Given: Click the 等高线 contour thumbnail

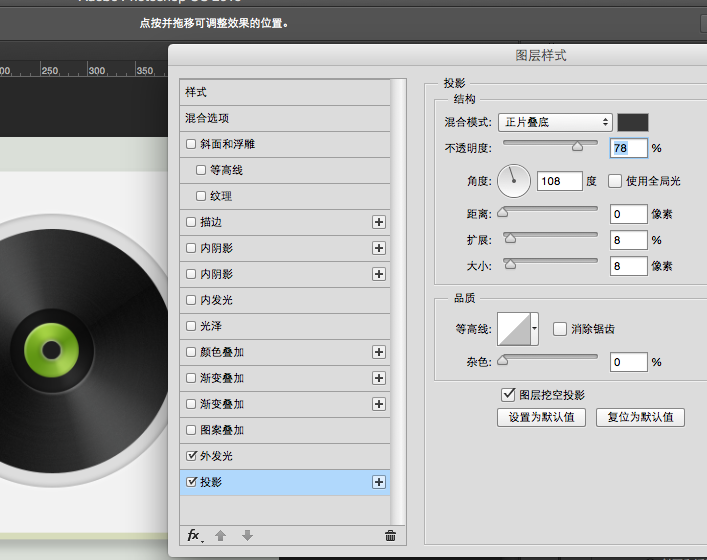Looking at the screenshot, I should [x=514, y=329].
